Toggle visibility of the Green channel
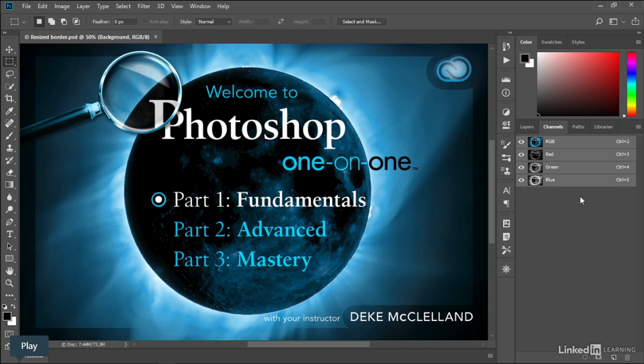Screen dimensions: 644x364 [521, 167]
